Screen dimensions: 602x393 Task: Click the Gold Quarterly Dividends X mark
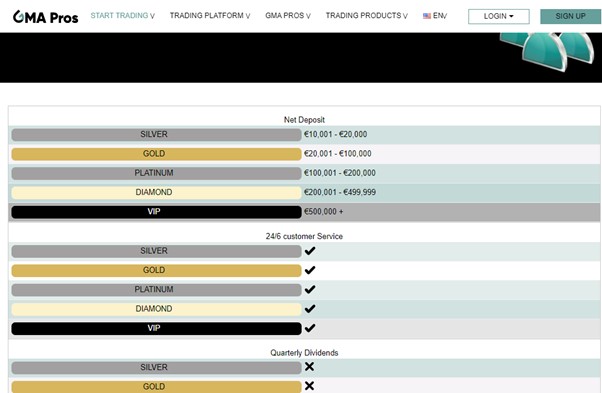click(309, 386)
